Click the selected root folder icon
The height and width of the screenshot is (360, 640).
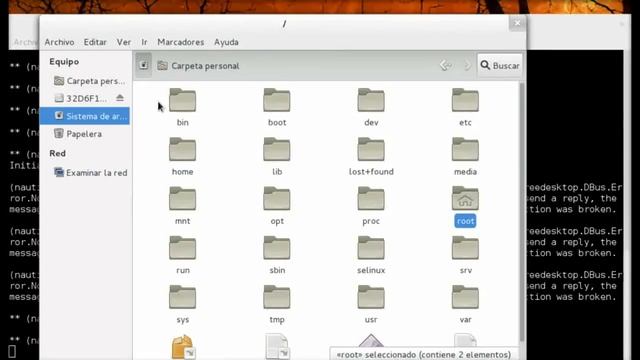click(x=465, y=199)
